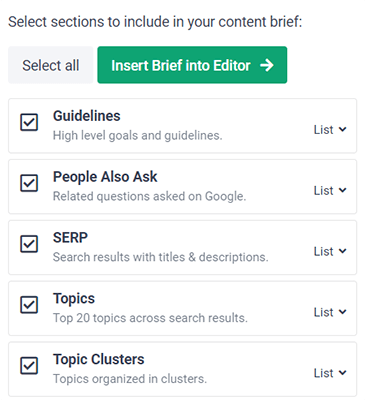Open the People Also Ask List dropdown

coord(330,191)
